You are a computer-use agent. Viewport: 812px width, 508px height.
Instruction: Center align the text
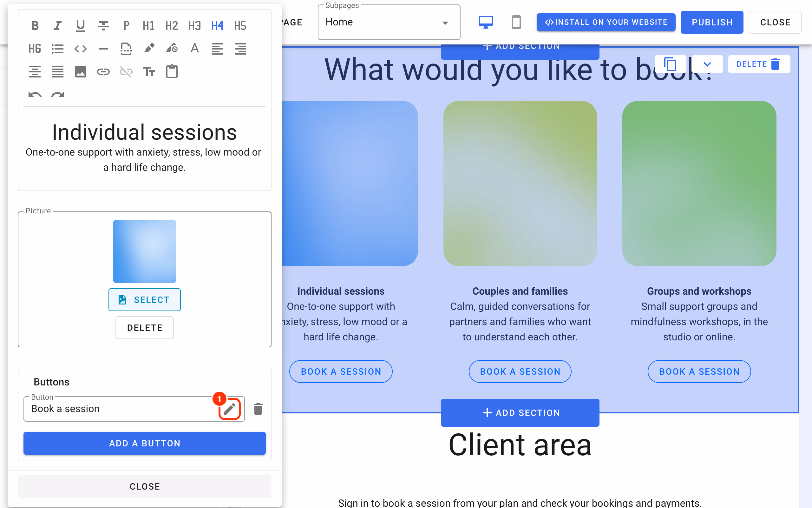(35, 71)
